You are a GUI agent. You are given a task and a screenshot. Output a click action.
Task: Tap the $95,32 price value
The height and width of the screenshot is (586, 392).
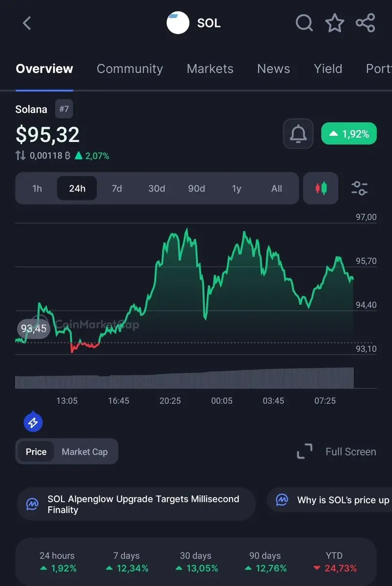click(47, 134)
